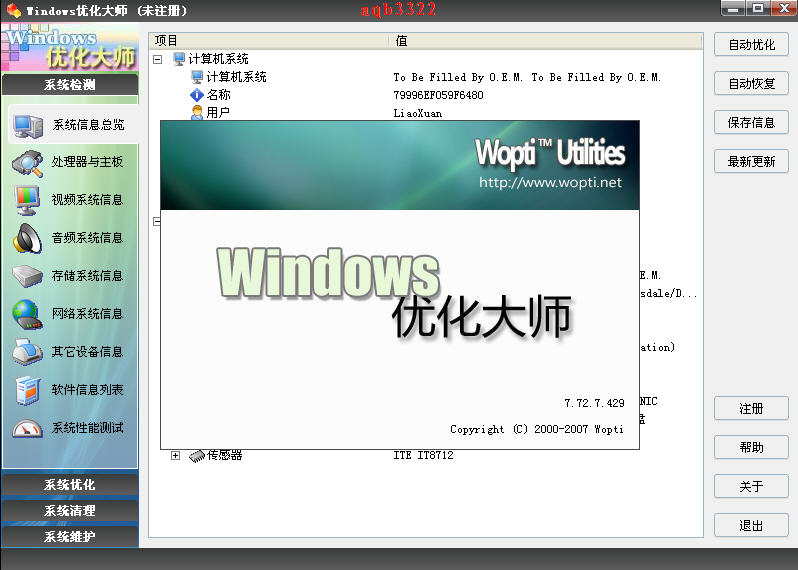Switch to the 系统优化 section
The height and width of the screenshot is (570, 798).
pyautogui.click(x=70, y=484)
